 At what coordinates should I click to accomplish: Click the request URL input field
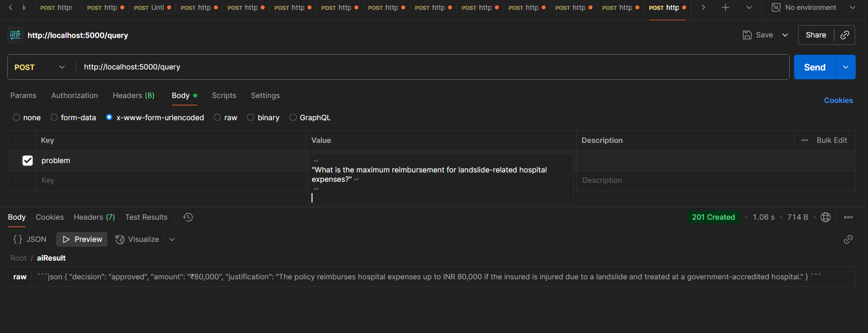pos(432,67)
